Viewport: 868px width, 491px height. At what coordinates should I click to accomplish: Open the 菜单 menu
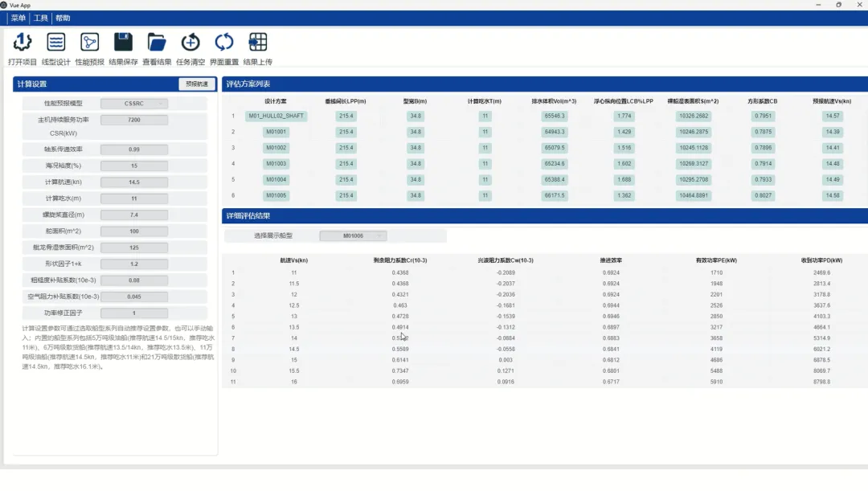pos(18,18)
